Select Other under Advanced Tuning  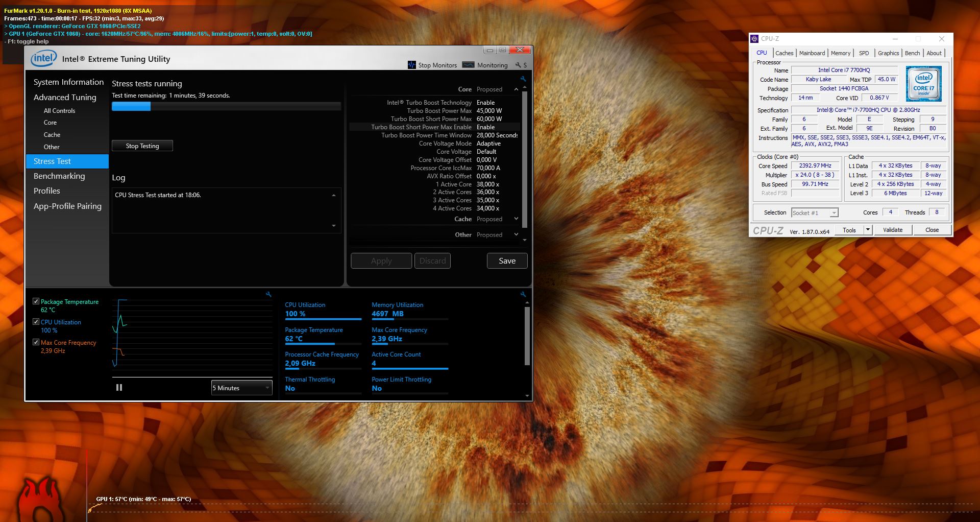pyautogui.click(x=52, y=147)
